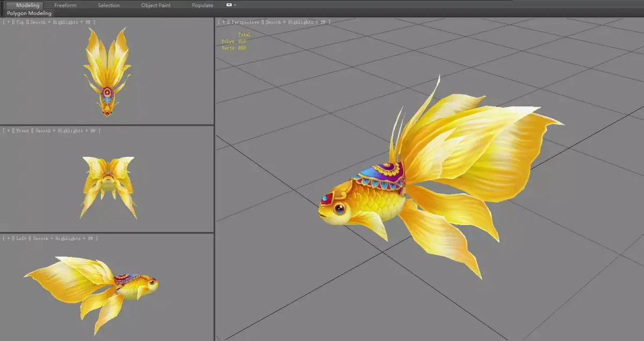Open the Freeform ribbon tab
Image resolution: width=644 pixels, height=341 pixels.
[65, 5]
